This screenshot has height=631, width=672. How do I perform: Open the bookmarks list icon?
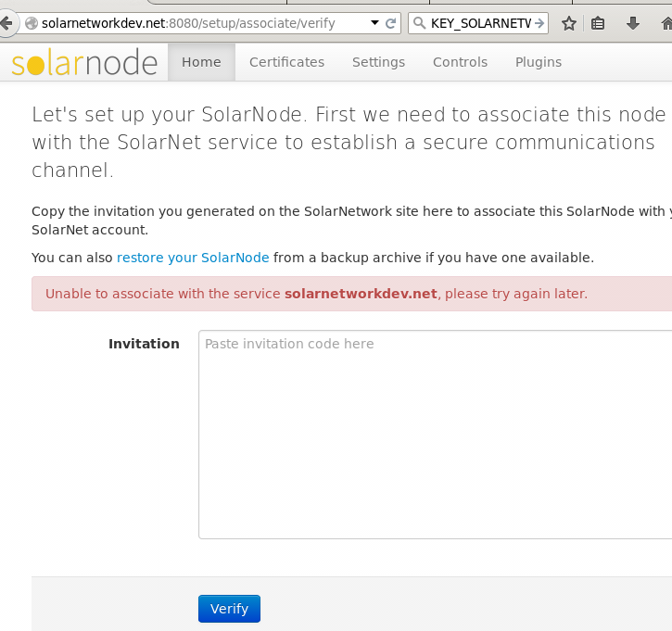[598, 23]
